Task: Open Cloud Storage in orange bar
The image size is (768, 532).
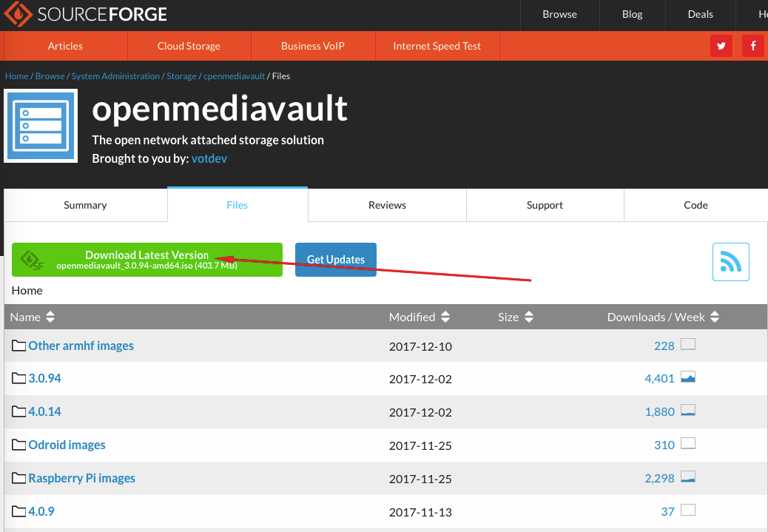Action: (189, 46)
